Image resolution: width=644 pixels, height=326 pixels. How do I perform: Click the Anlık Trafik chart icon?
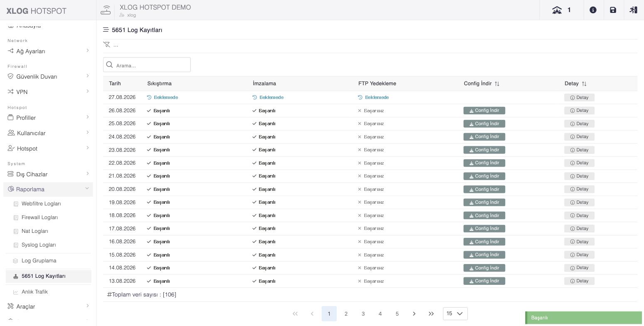[x=16, y=292]
